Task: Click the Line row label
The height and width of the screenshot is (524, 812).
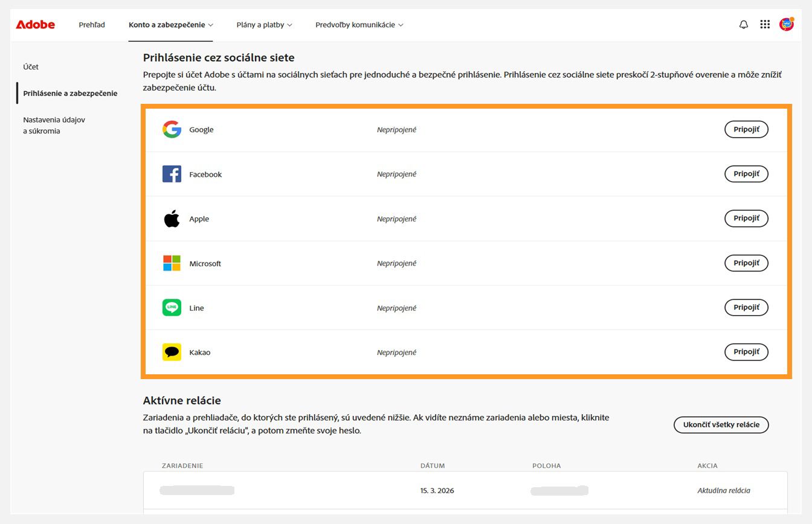Action: point(196,308)
